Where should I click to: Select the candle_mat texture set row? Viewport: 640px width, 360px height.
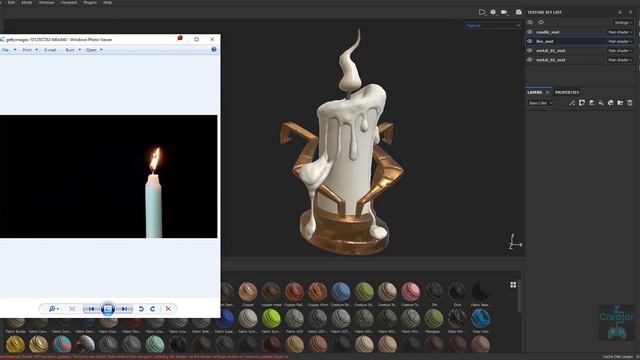pos(579,32)
